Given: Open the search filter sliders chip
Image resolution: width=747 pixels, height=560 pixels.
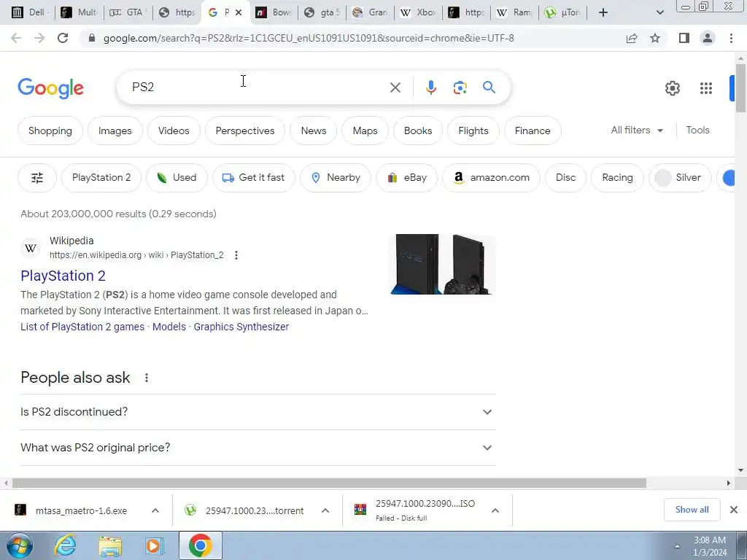Looking at the screenshot, I should tap(37, 178).
